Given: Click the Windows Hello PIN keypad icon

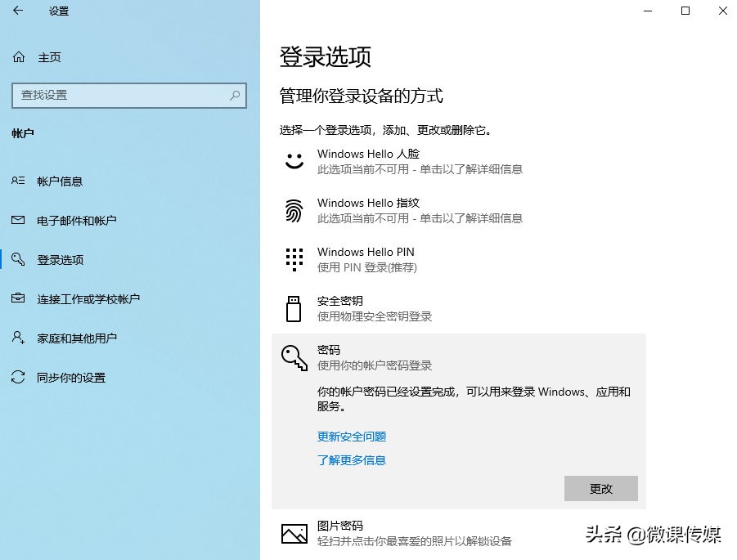Looking at the screenshot, I should pos(294,259).
